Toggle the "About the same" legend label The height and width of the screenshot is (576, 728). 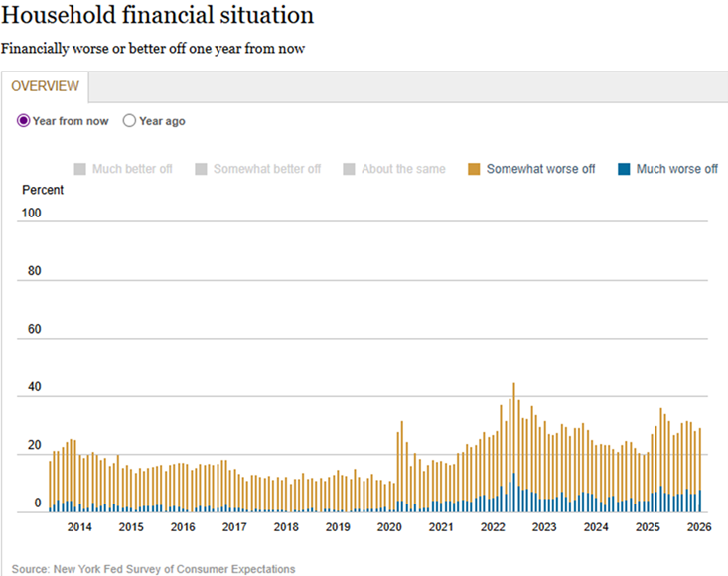(x=403, y=169)
